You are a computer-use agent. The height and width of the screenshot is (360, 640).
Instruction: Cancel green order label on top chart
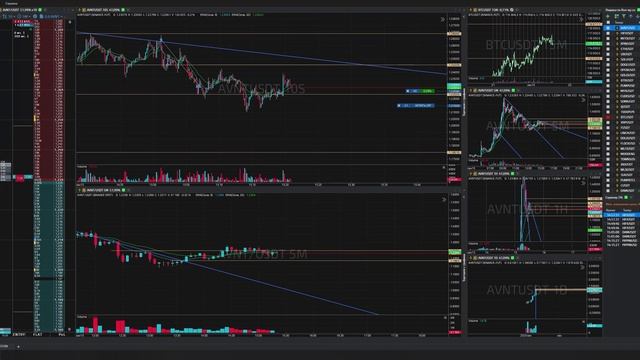coord(408,91)
